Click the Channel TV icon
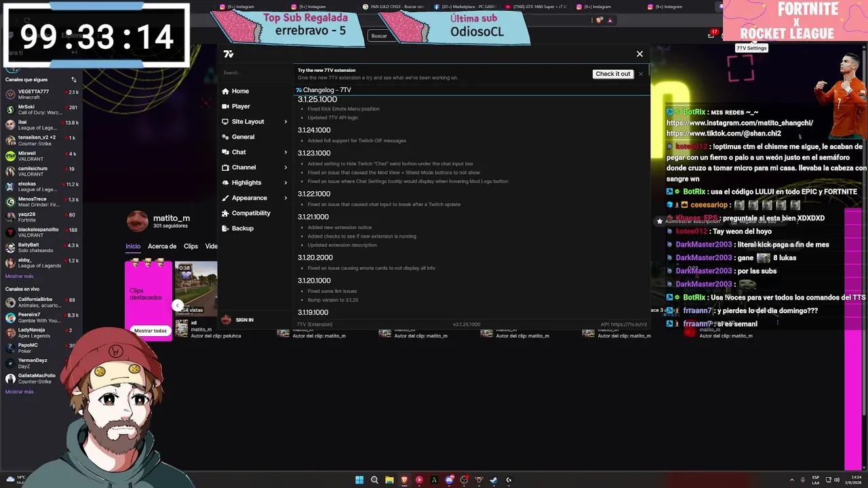868x488 pixels. pyautogui.click(x=225, y=167)
